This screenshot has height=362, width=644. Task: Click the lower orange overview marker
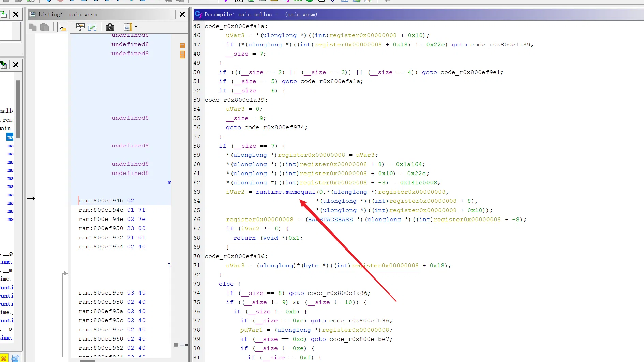(x=182, y=55)
